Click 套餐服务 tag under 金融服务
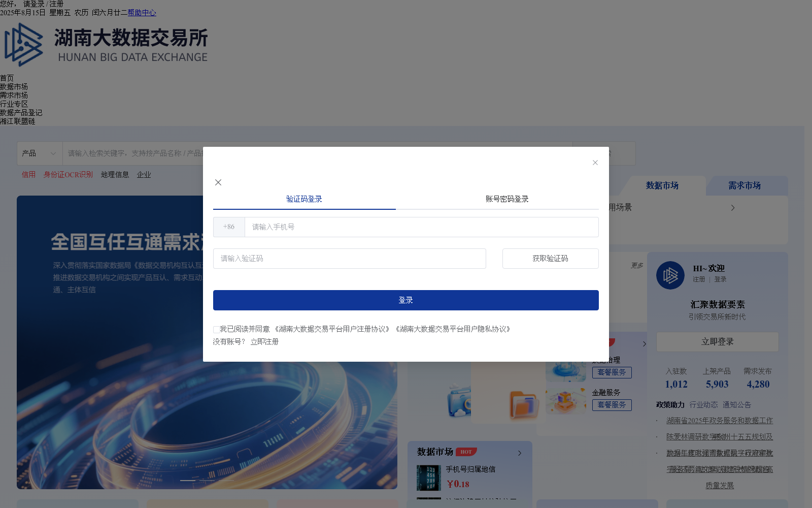 click(612, 405)
